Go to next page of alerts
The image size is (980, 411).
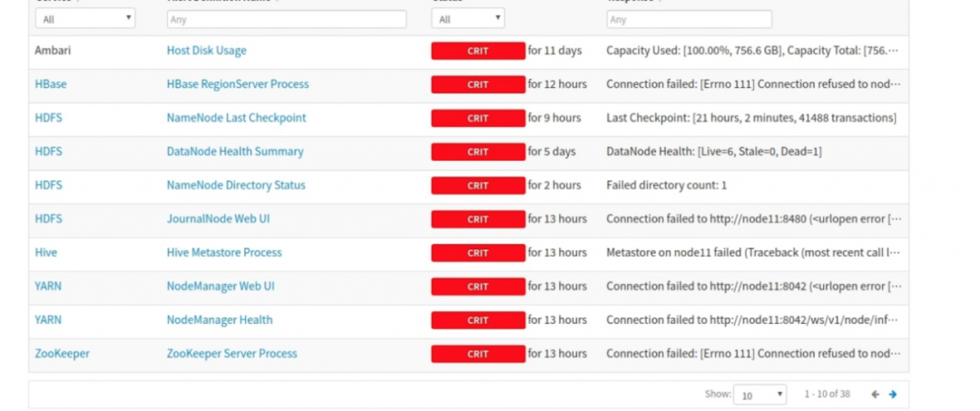click(893, 394)
